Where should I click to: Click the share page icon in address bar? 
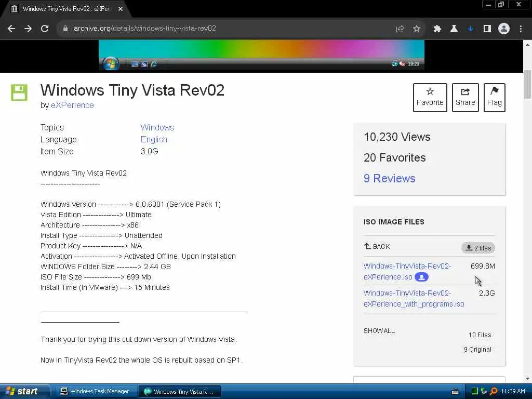click(400, 29)
